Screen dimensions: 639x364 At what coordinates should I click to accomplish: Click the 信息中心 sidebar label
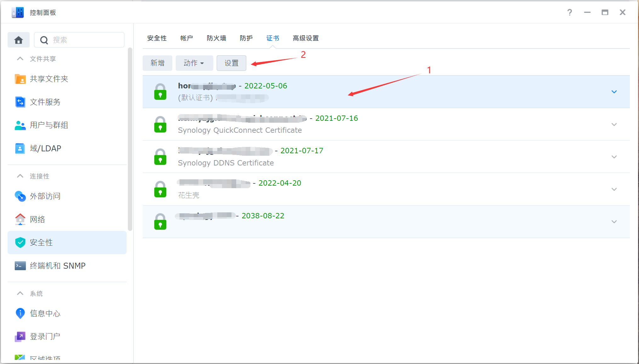(x=45, y=313)
